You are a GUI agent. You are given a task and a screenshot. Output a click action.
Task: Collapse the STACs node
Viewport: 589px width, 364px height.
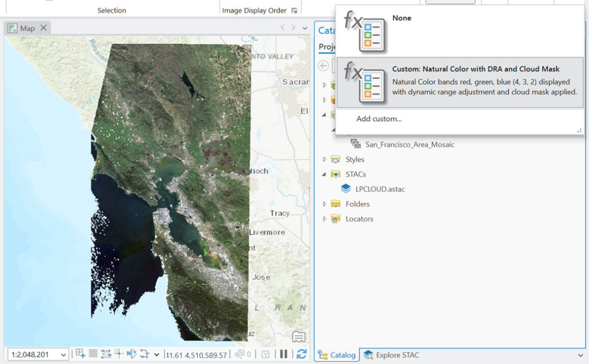point(324,174)
